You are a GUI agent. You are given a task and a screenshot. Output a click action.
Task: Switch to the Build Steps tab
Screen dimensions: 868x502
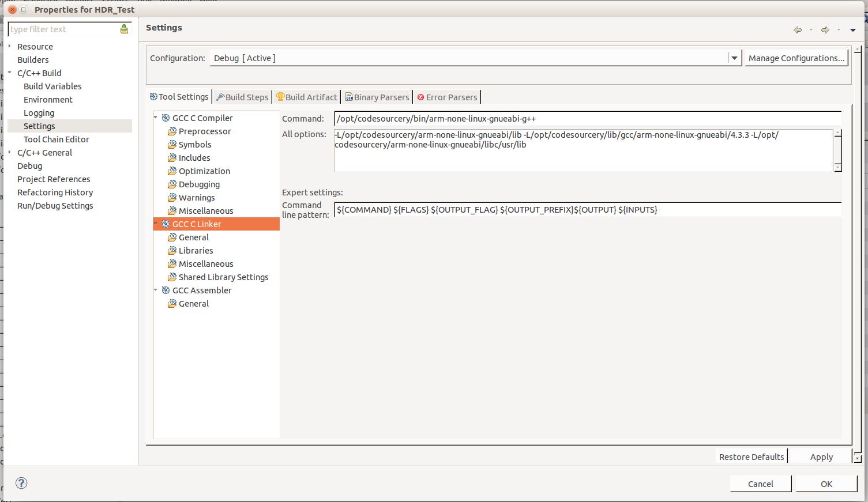pyautogui.click(x=242, y=97)
